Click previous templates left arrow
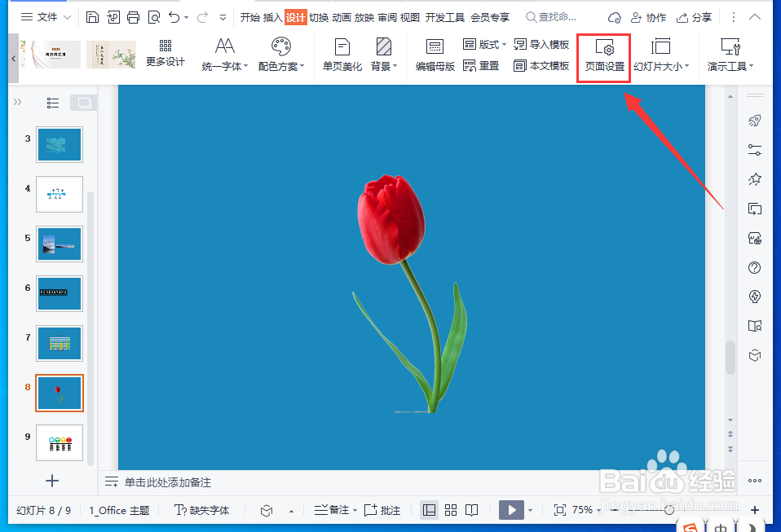The height and width of the screenshot is (532, 781). pos(14,58)
